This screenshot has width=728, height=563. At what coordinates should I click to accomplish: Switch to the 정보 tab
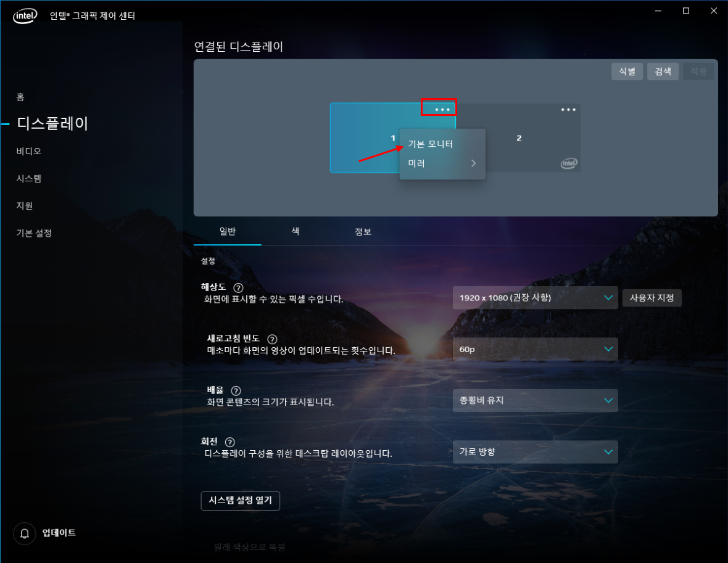[363, 231]
